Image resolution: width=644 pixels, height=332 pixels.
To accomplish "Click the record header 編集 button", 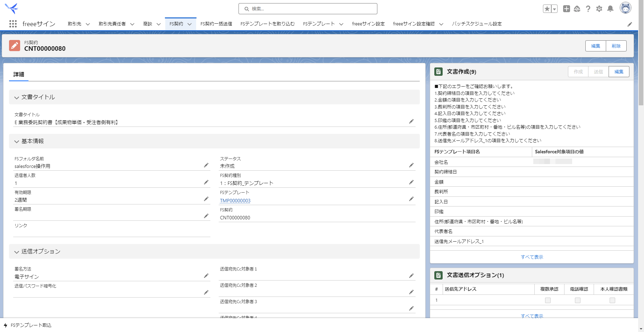I will 596,46.
